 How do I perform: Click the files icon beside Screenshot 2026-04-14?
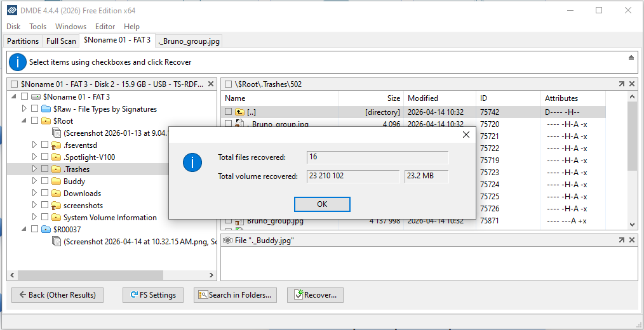(x=57, y=241)
